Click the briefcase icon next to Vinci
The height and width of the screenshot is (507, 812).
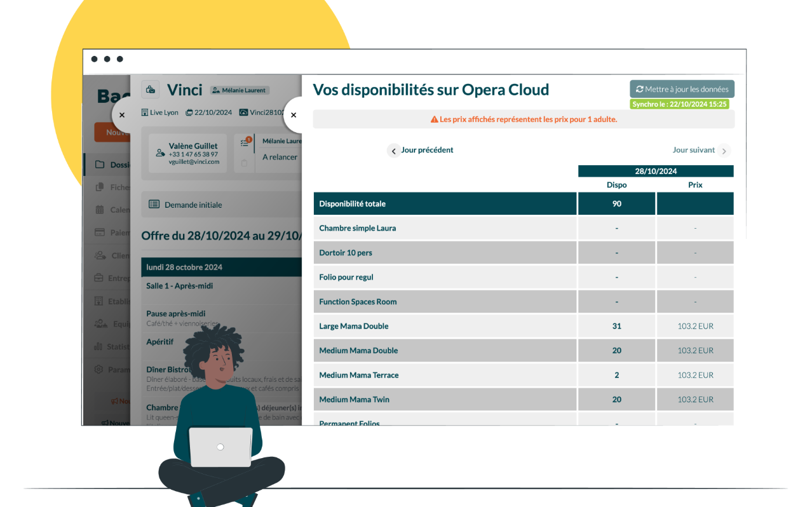click(151, 90)
